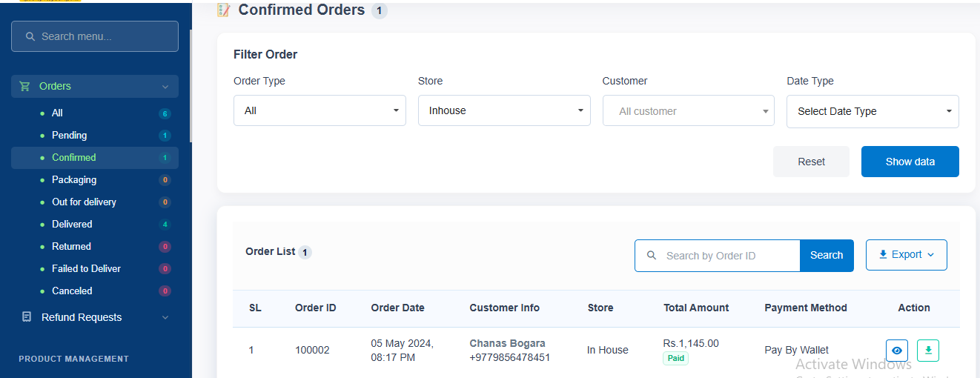Viewport: 980px width, 378px height.
Task: Click the shopping cart Orders icon
Action: click(25, 86)
